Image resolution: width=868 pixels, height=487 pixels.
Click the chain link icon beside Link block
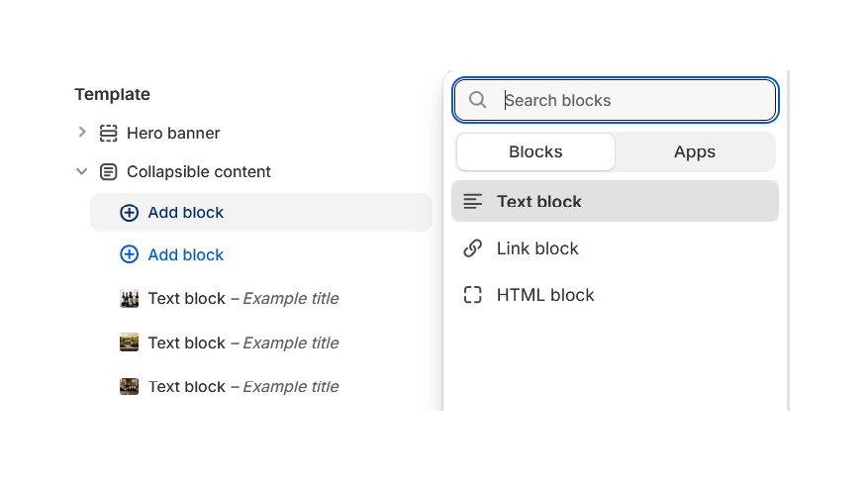(473, 248)
